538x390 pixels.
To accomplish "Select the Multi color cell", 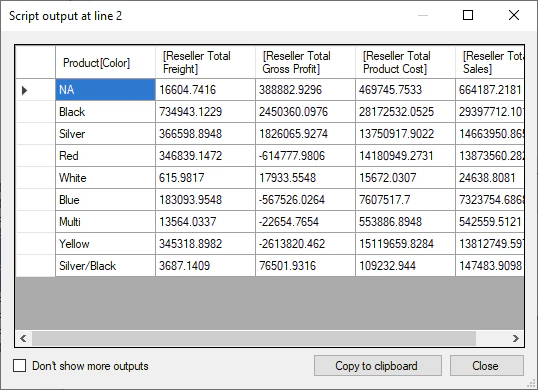I will coord(105,222).
